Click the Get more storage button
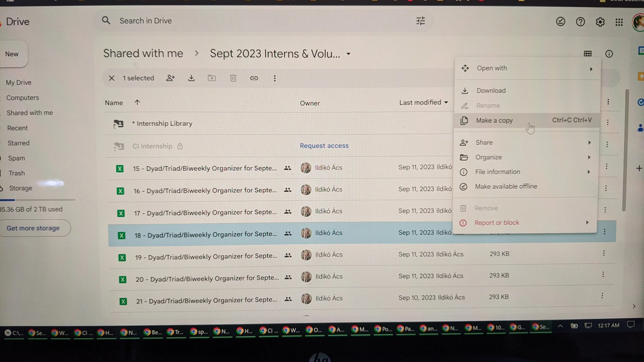Image resolution: width=644 pixels, height=362 pixels. tap(33, 228)
